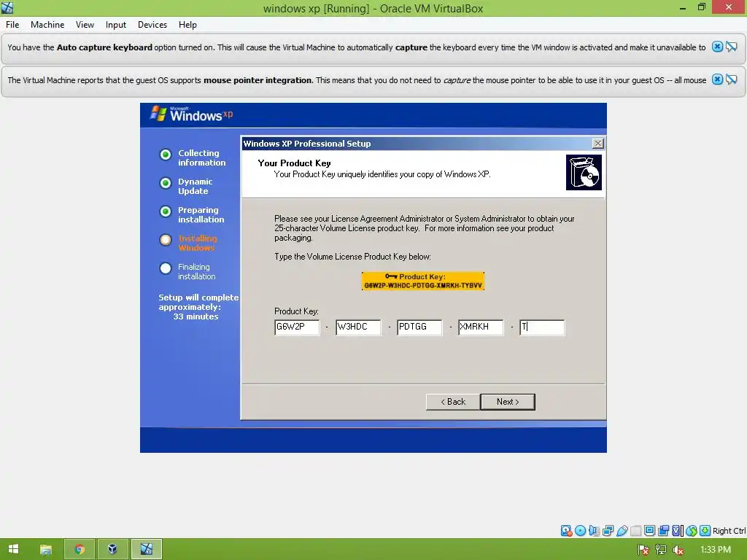The height and width of the screenshot is (560, 747).
Task: Click the shared folders status icon
Action: [x=636, y=531]
